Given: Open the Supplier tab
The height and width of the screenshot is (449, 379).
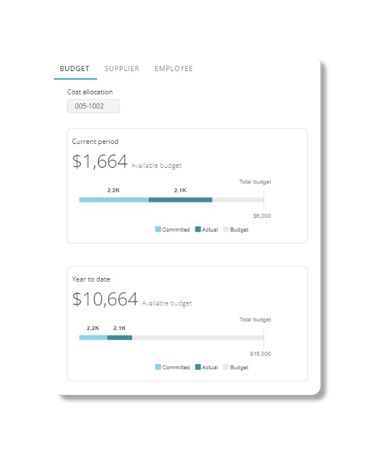Looking at the screenshot, I should tap(122, 69).
